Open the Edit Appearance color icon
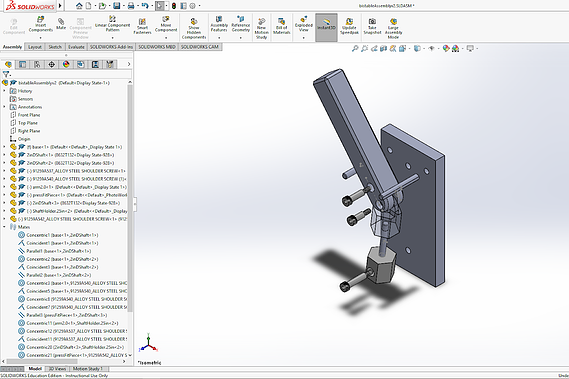The width and height of the screenshot is (569, 379). (446, 48)
